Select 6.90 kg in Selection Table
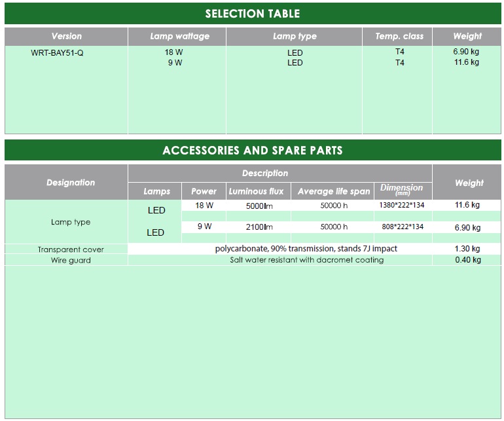 coord(466,52)
